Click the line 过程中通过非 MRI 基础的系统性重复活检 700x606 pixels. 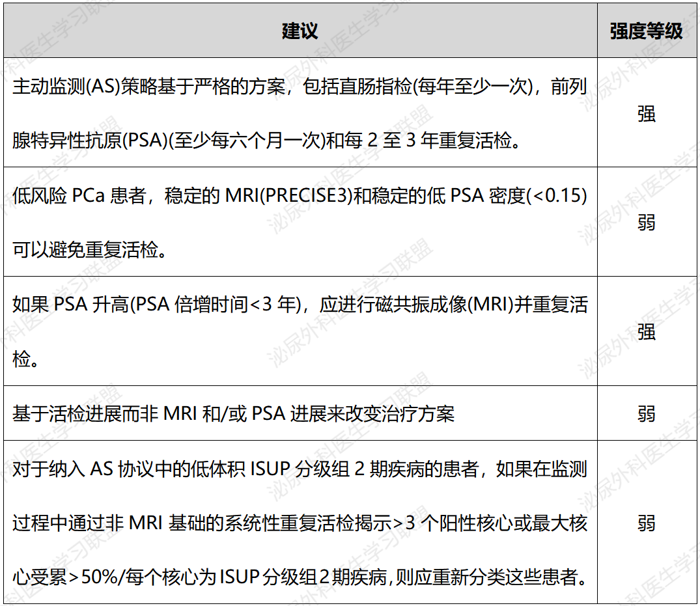click(x=300, y=523)
